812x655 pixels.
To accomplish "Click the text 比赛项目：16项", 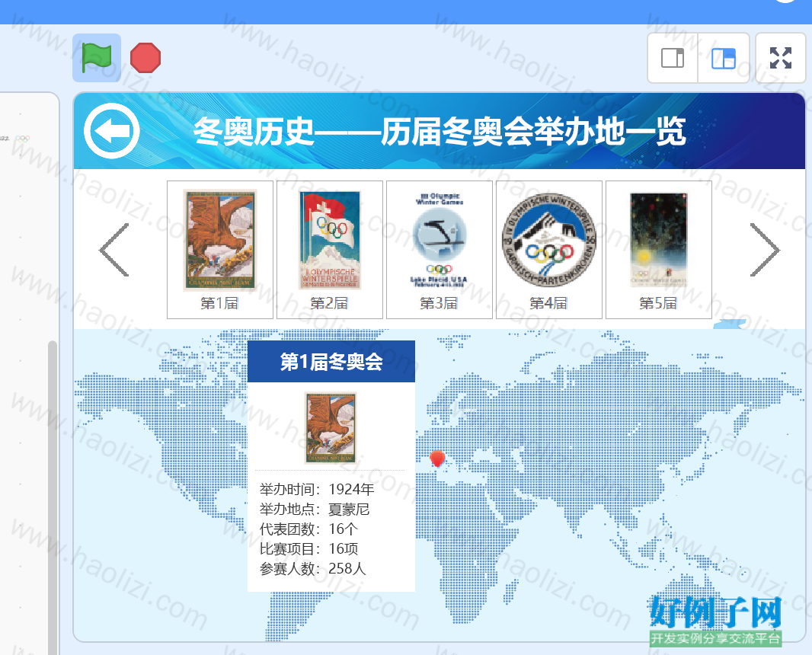I will [308, 548].
